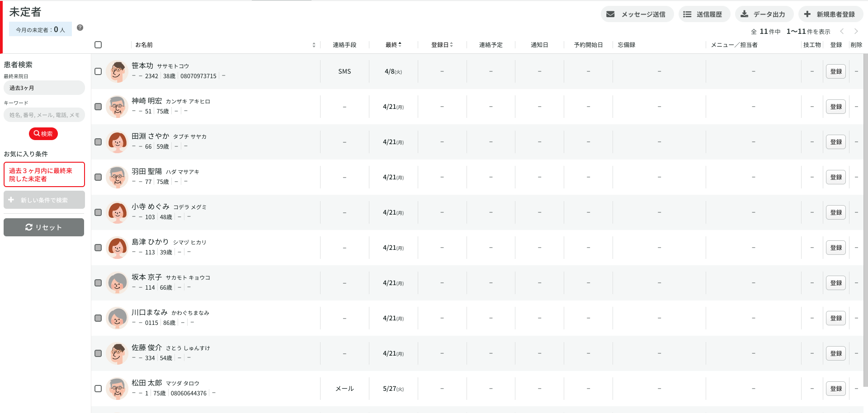Screen dimensions: 868x413
Task: Go to next page arrow
Action: [856, 31]
